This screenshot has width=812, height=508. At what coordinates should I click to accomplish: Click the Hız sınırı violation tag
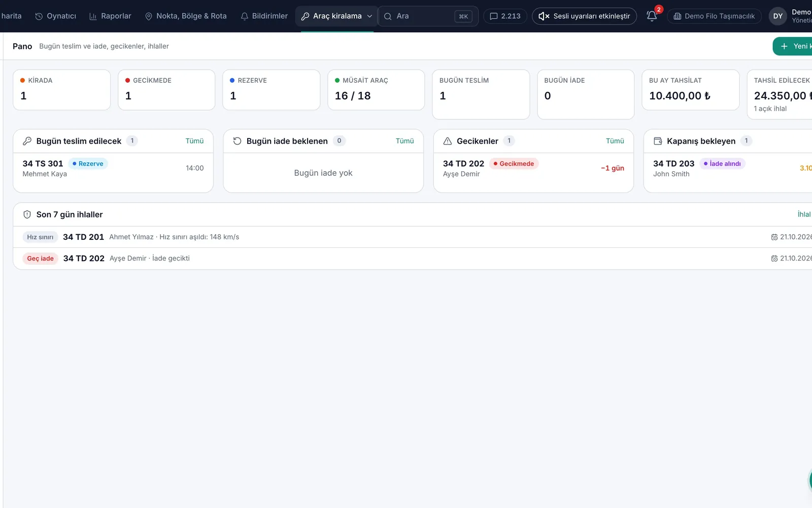[x=40, y=237]
